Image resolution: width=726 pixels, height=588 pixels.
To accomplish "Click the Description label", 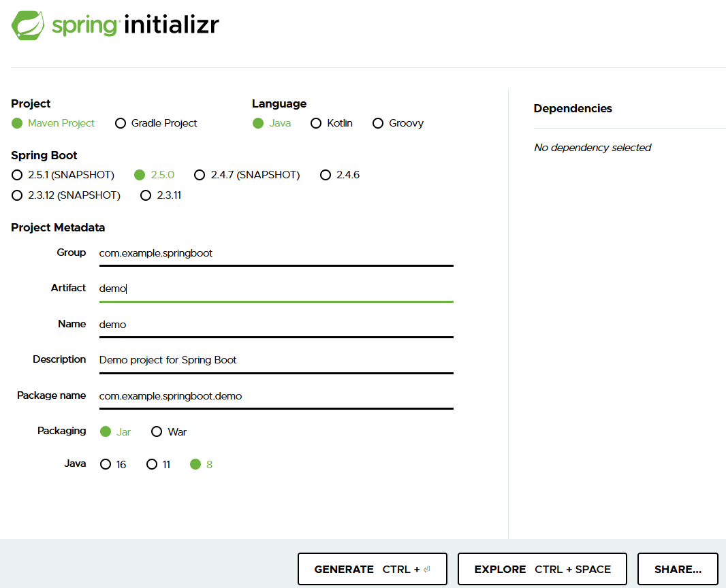I will (x=59, y=359).
